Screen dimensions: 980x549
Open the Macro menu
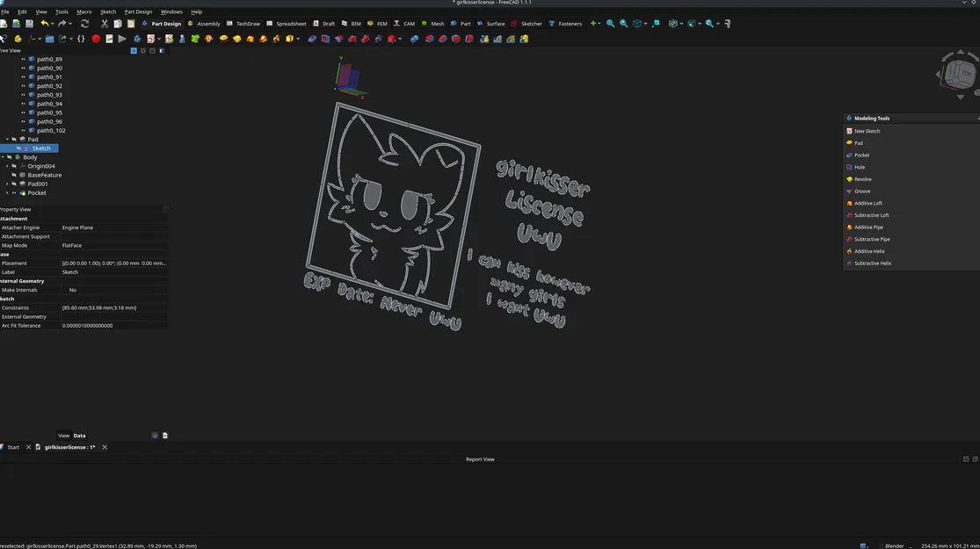point(83,12)
